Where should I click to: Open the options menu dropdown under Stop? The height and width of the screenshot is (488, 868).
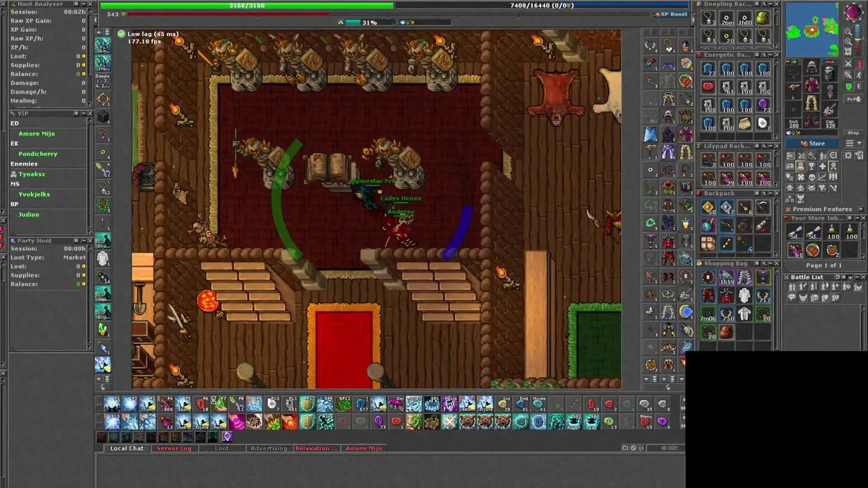[853, 143]
